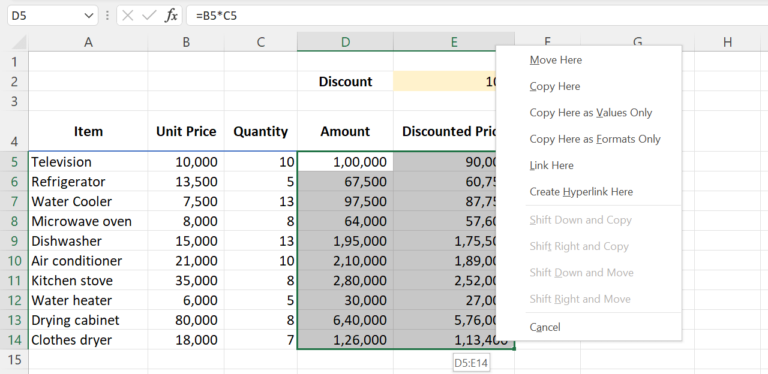768x374 pixels.
Task: Select column B header
Action: coord(186,42)
